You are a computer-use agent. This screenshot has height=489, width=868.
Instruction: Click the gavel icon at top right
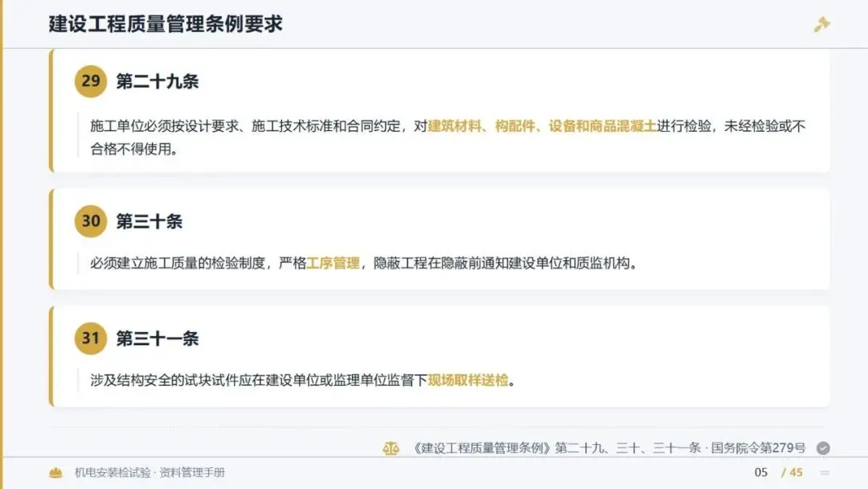coord(821,24)
